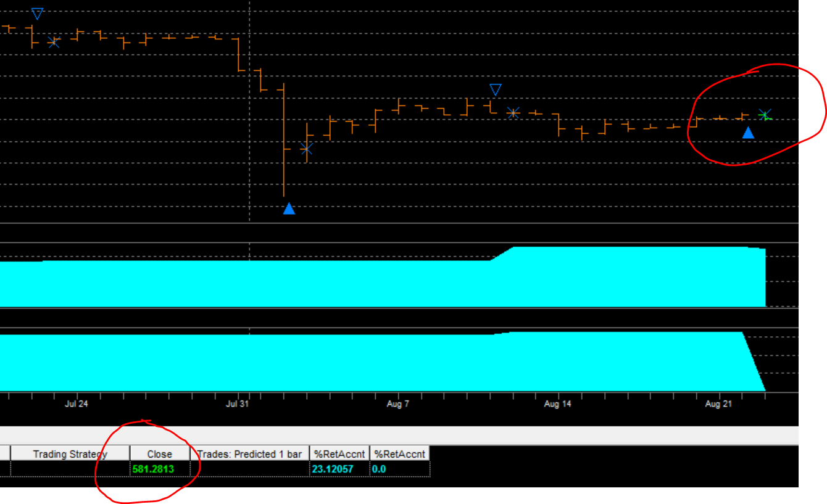Click the %RetAccnt header above 23.12057
827x504 pixels.
(x=340, y=454)
